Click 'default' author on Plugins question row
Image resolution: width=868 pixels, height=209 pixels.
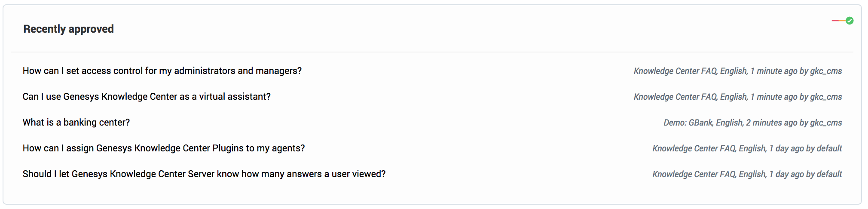point(829,148)
